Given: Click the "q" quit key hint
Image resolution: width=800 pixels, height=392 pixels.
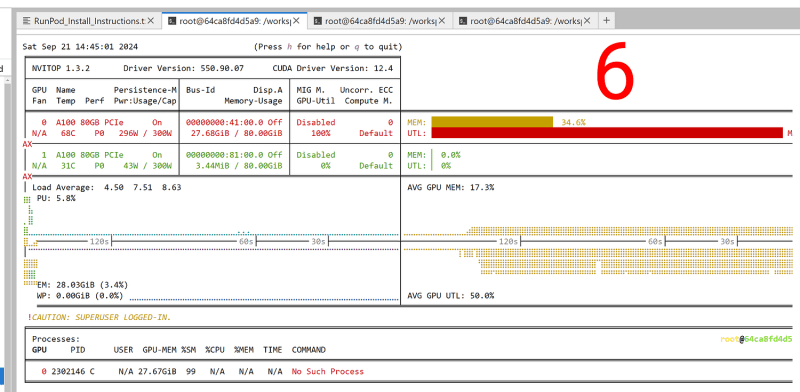Looking at the screenshot, I should pyautogui.click(x=357, y=47).
